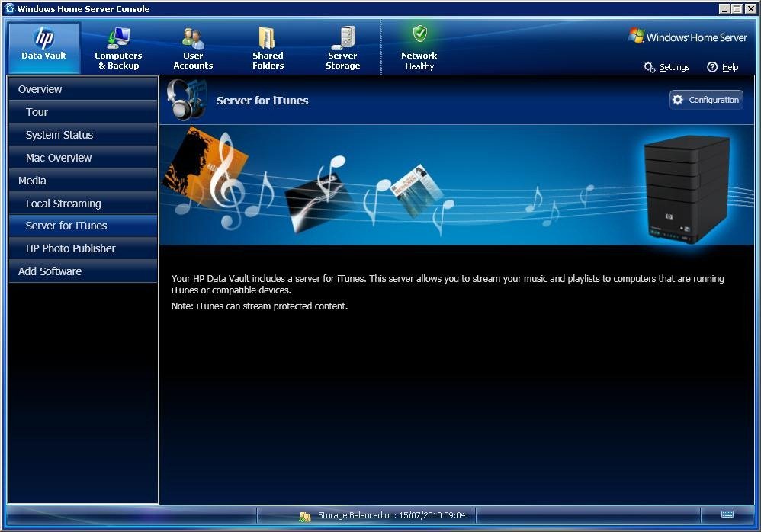Click the Configuration button
The height and width of the screenshot is (532, 761).
[x=706, y=100]
